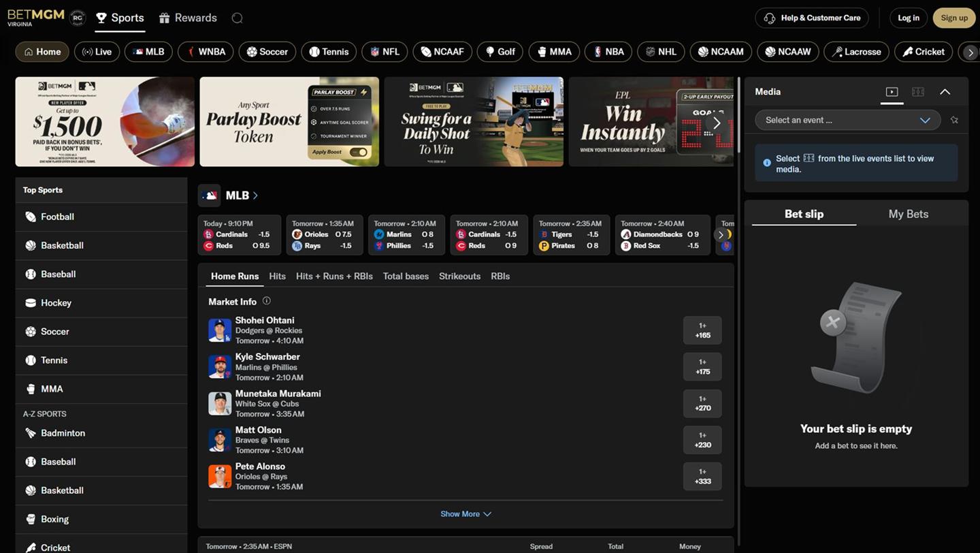The height and width of the screenshot is (553, 980).
Task: Switch to the Total bases tab
Action: tap(406, 276)
